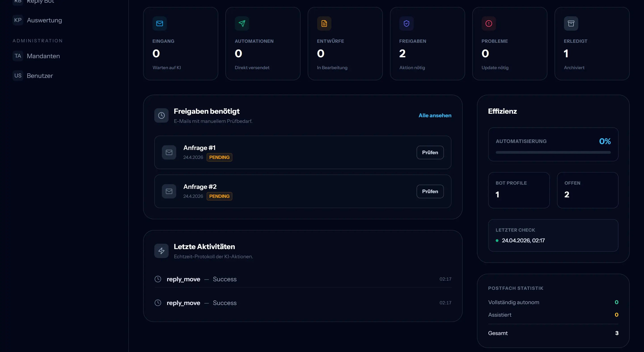Open Mandanten in the sidebar
The height and width of the screenshot is (352, 644).
tap(43, 56)
